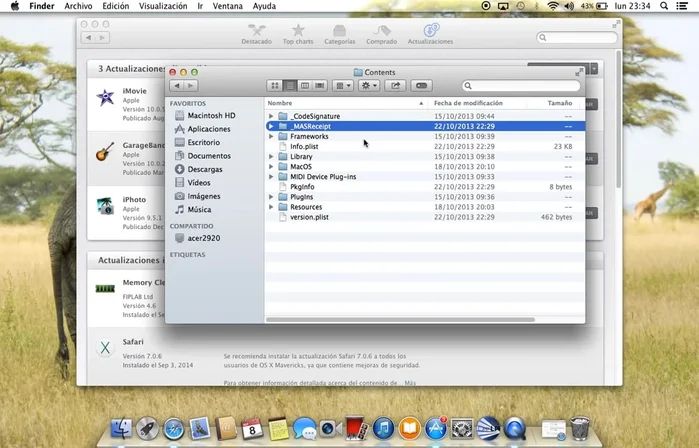Click the Safari update icon in App Store
Viewport: 699px width, 448px height.
(x=105, y=347)
